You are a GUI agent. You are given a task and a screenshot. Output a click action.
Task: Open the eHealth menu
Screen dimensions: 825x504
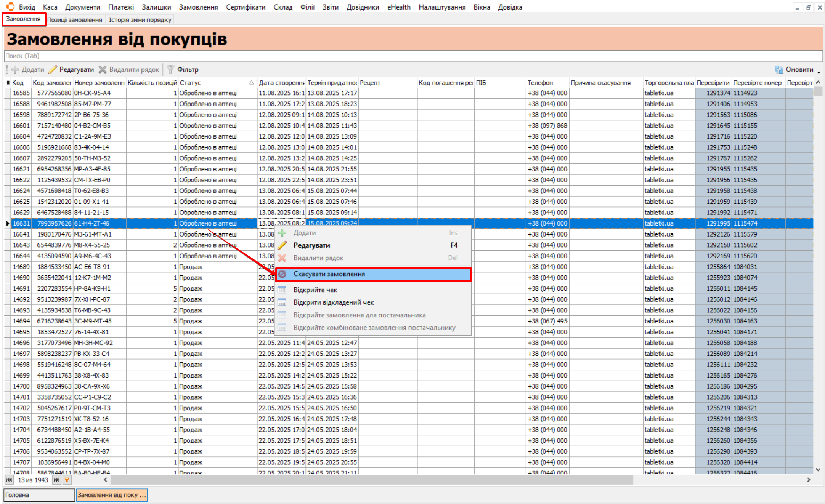tap(398, 7)
